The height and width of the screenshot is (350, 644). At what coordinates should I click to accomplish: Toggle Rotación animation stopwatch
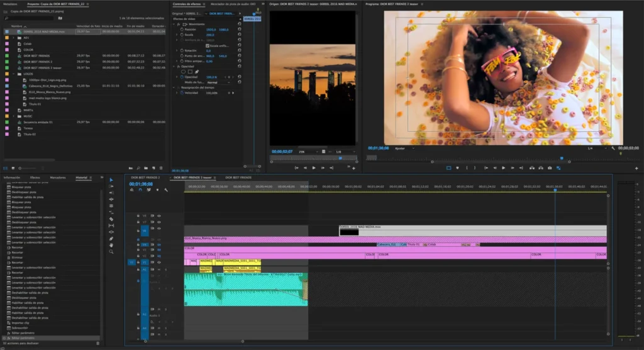click(182, 50)
